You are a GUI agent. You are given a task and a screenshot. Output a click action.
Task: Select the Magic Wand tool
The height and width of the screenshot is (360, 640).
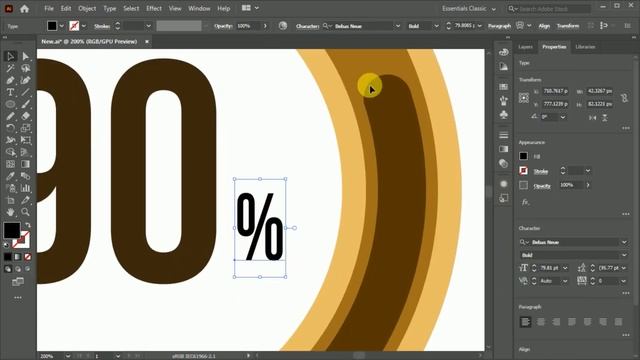pyautogui.click(x=10, y=68)
